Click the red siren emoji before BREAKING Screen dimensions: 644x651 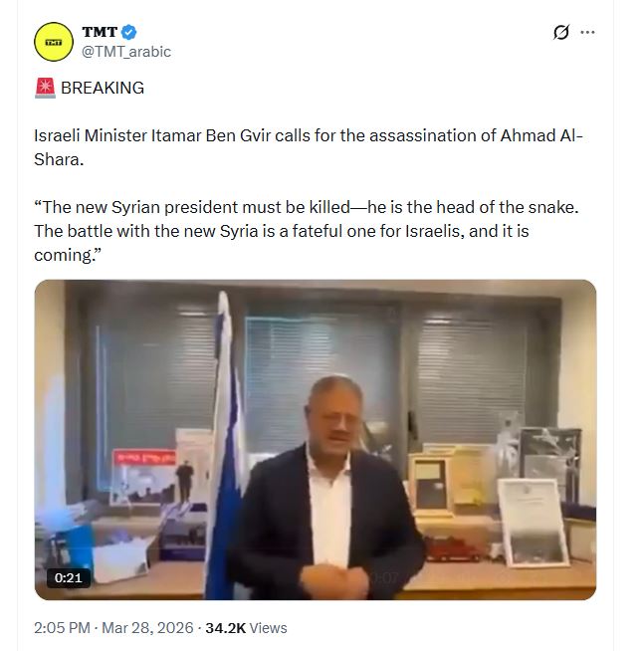(x=45, y=88)
